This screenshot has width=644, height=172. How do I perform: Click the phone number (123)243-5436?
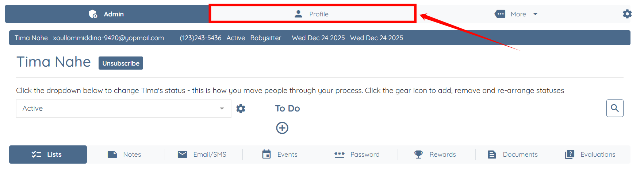200,38
